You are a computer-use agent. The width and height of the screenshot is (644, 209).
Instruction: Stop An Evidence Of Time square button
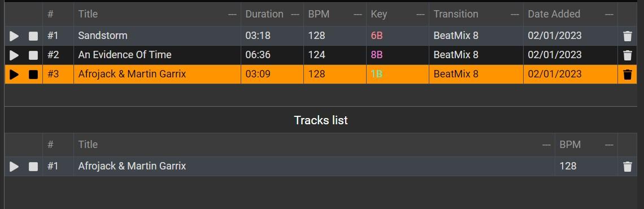(x=33, y=55)
